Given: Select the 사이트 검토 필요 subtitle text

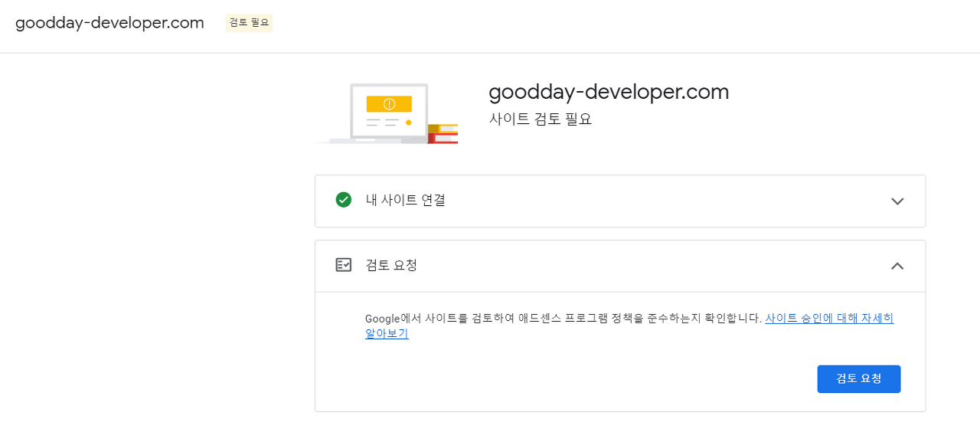Looking at the screenshot, I should pyautogui.click(x=541, y=119).
